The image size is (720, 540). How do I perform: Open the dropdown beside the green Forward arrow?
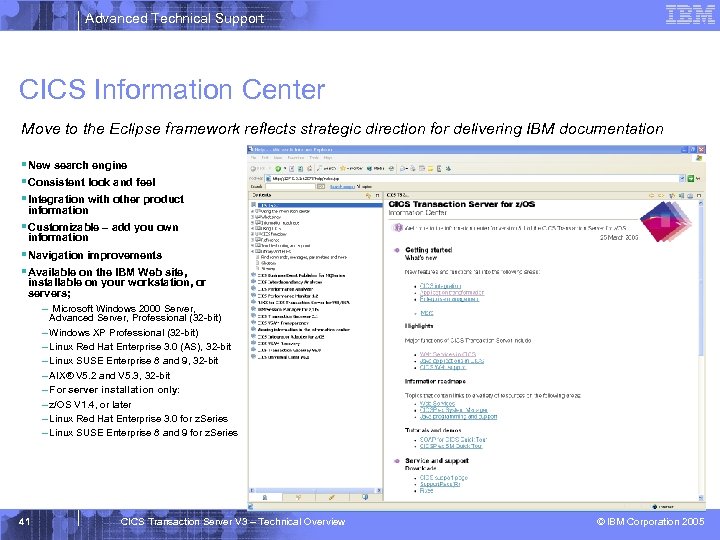coord(285,169)
